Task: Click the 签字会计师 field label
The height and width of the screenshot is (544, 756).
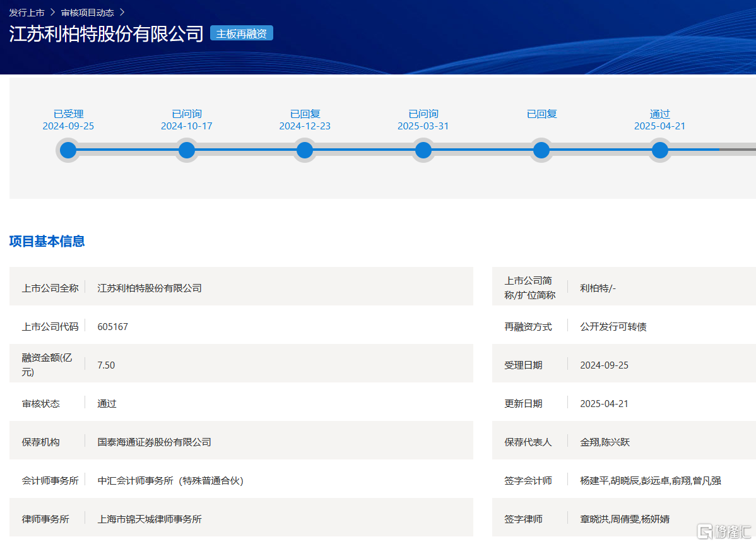Action: click(x=528, y=481)
